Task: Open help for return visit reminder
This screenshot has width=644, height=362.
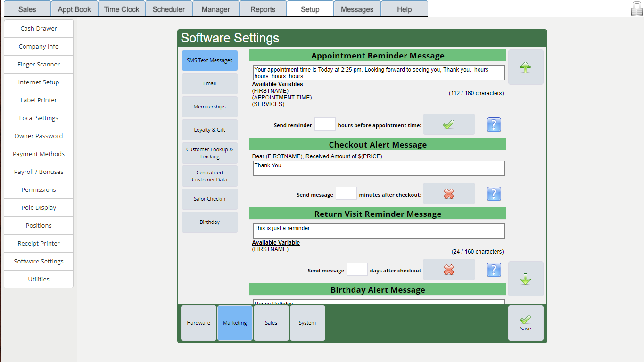Action: pyautogui.click(x=494, y=270)
